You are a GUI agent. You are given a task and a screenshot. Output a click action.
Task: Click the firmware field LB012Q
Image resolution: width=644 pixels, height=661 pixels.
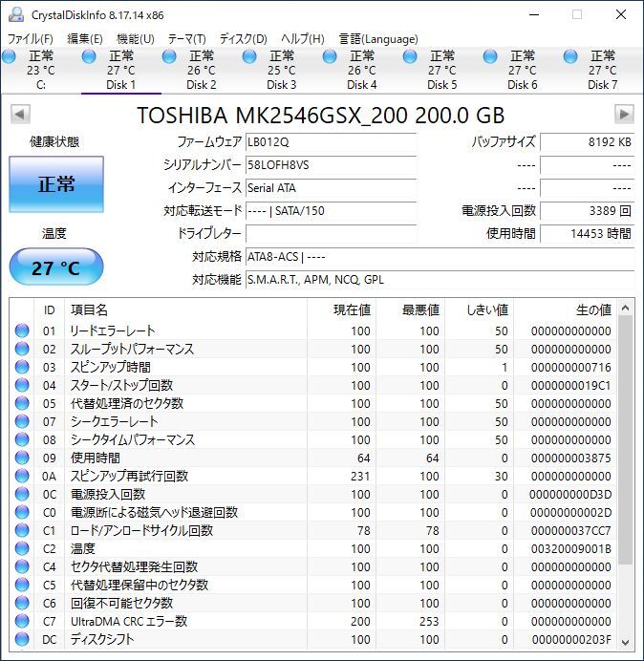pyautogui.click(x=331, y=142)
